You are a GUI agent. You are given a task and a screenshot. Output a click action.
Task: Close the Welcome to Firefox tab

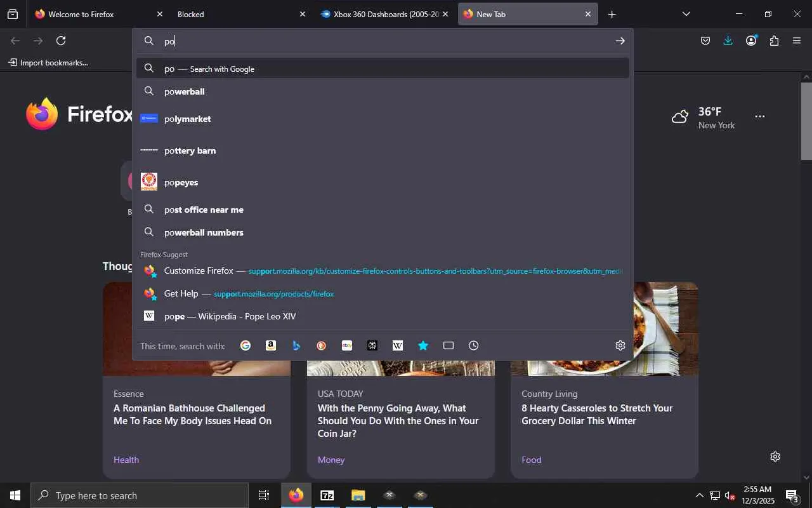tap(160, 14)
